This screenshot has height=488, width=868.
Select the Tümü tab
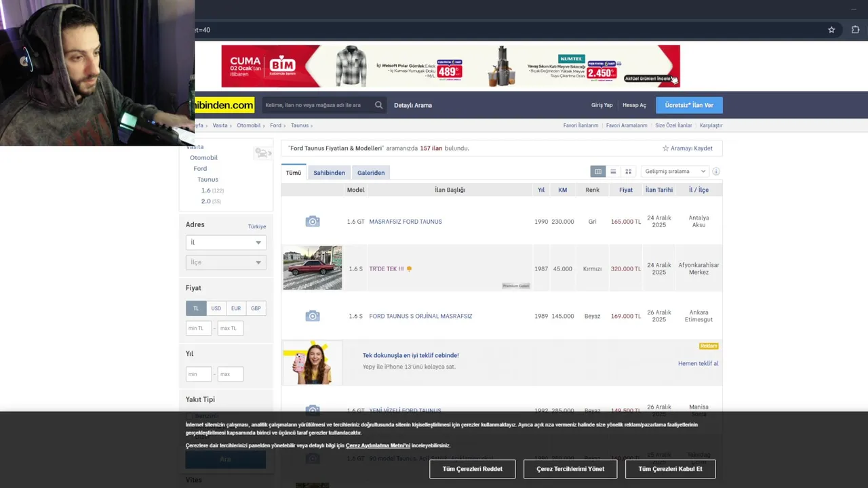coord(294,173)
